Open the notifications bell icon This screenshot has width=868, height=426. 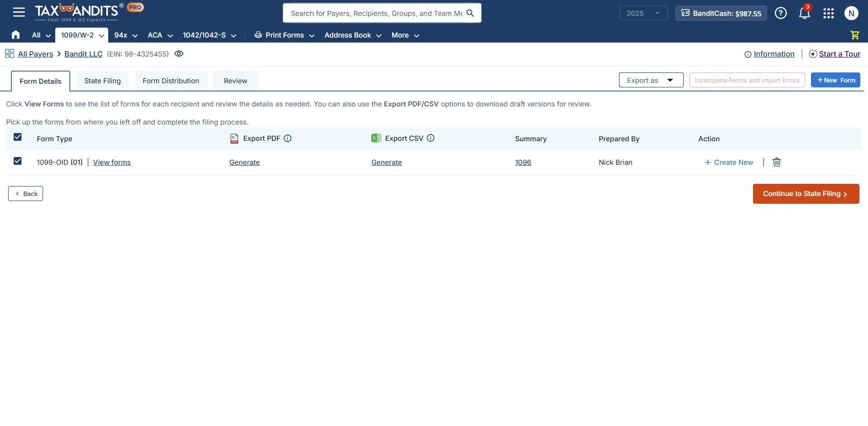coord(805,13)
